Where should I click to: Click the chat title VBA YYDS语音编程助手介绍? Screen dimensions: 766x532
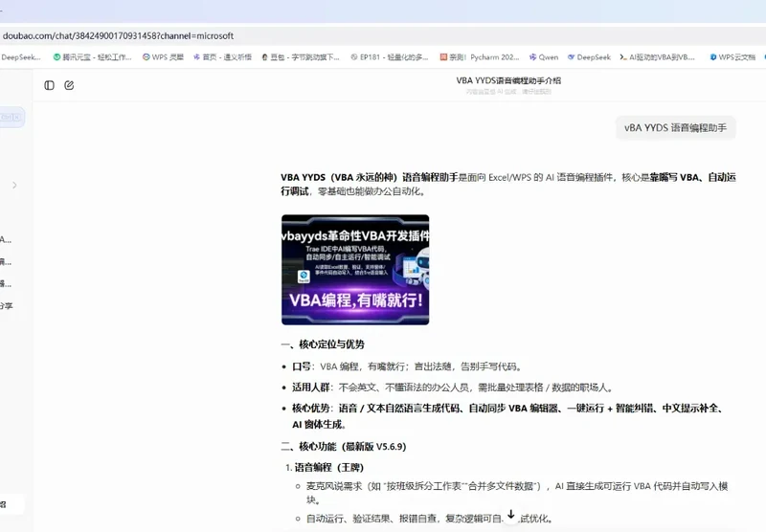point(508,80)
